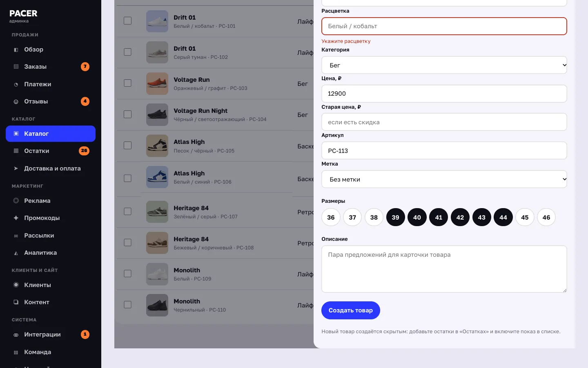Viewport: 588px width, 368px height.
Task: Tick the checkbox for Atlas High PC-105
Action: 127,146
